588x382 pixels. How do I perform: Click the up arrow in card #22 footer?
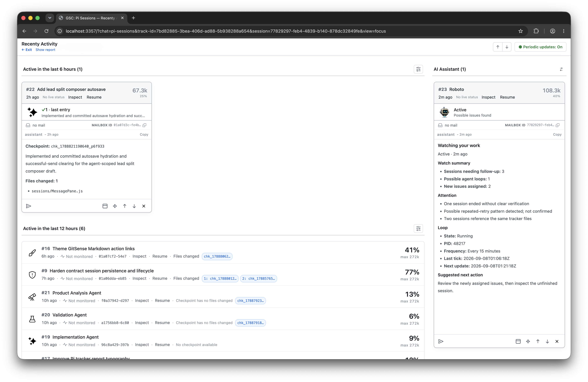point(125,206)
